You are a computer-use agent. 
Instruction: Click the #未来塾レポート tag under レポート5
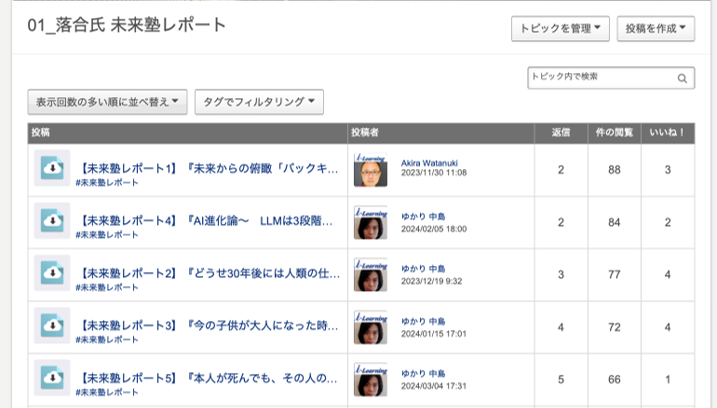coord(107,391)
